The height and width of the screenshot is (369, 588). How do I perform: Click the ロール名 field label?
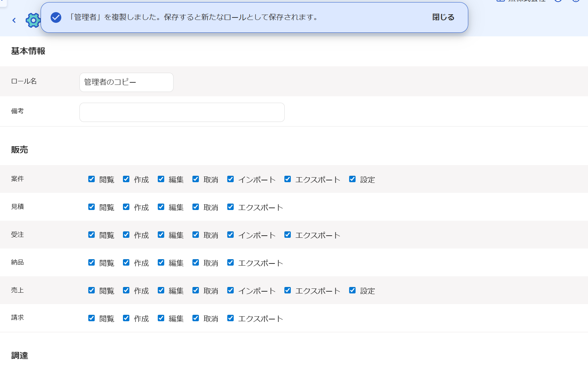[x=24, y=81]
